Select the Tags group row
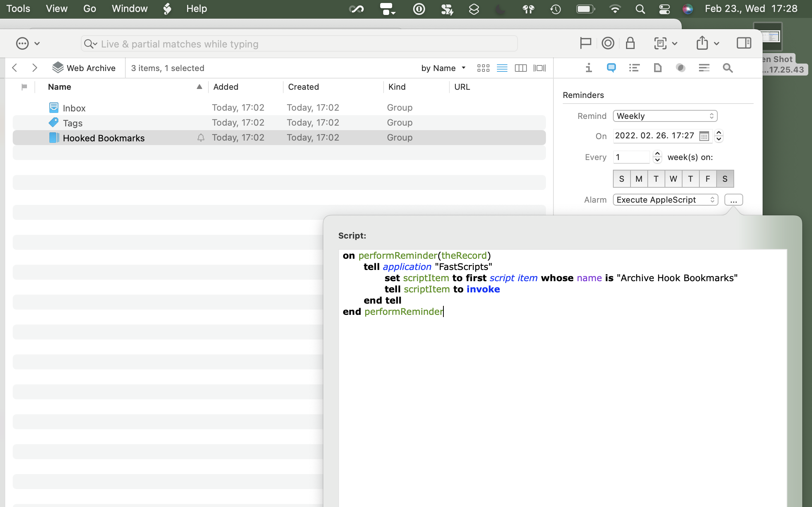 (279, 123)
